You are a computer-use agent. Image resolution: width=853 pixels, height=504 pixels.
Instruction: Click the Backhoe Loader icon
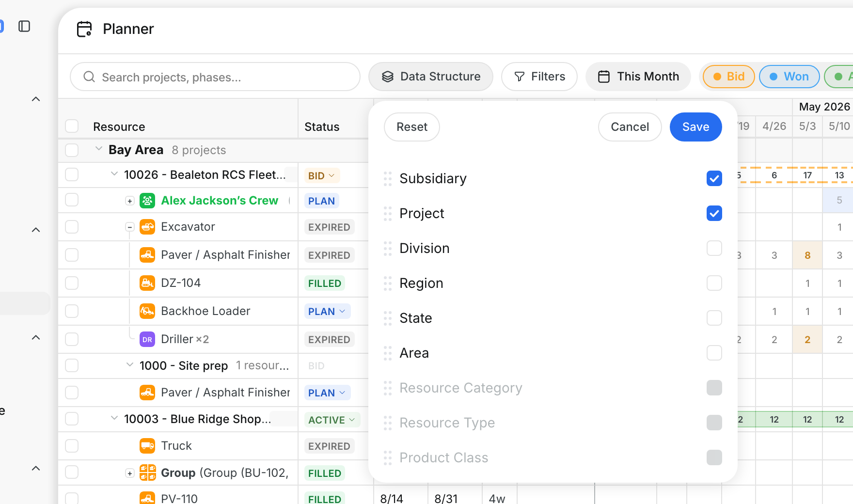tap(147, 311)
